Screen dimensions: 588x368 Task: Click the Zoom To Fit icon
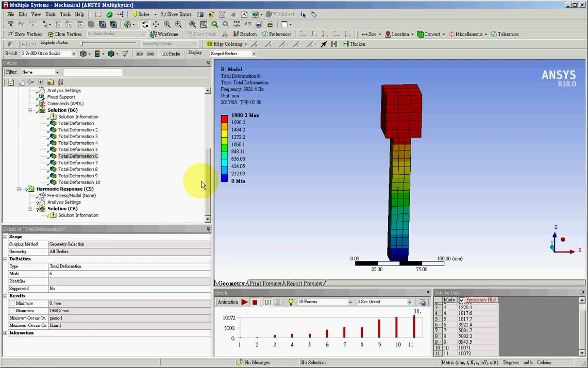[x=192, y=24]
